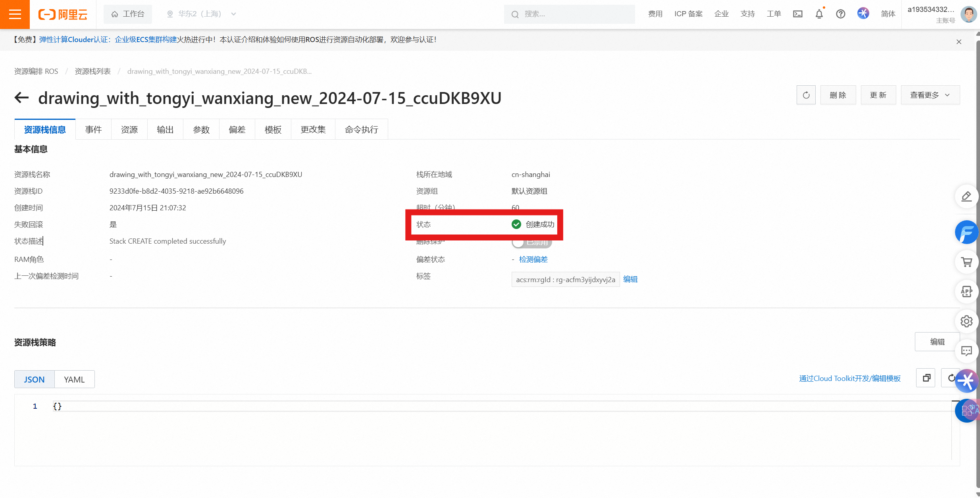This screenshot has width=980, height=498.
Task: Open the 简体 language menu
Action: 888,14
